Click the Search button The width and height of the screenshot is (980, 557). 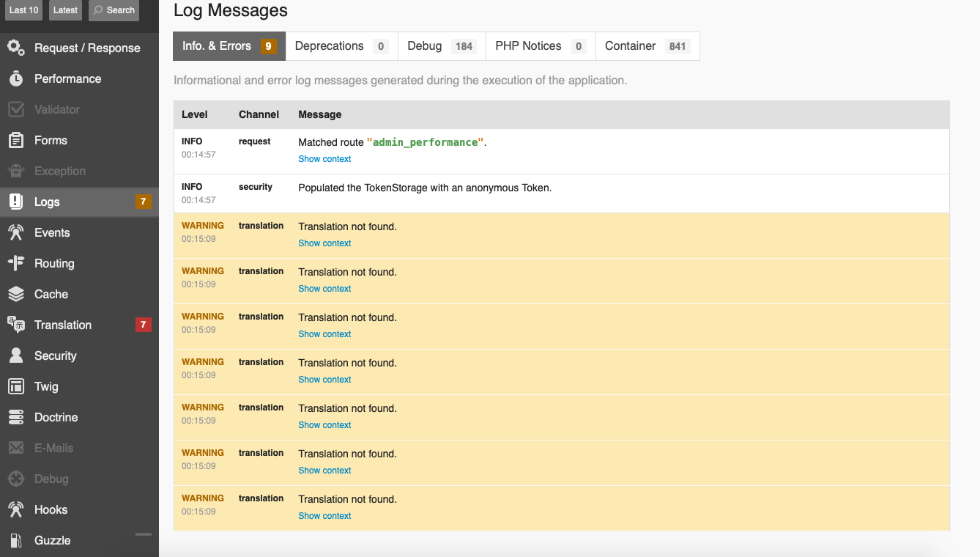click(114, 10)
